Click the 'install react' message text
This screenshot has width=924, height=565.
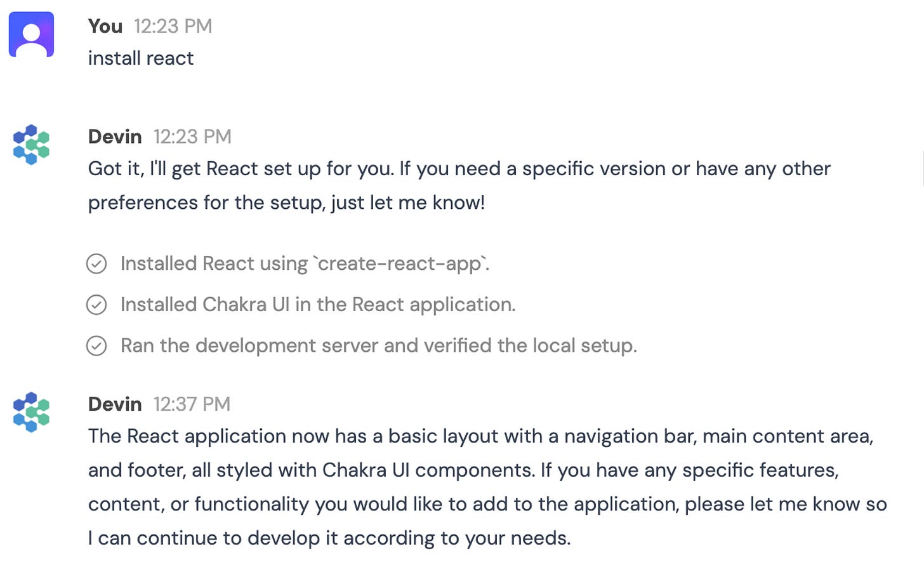coord(141,58)
